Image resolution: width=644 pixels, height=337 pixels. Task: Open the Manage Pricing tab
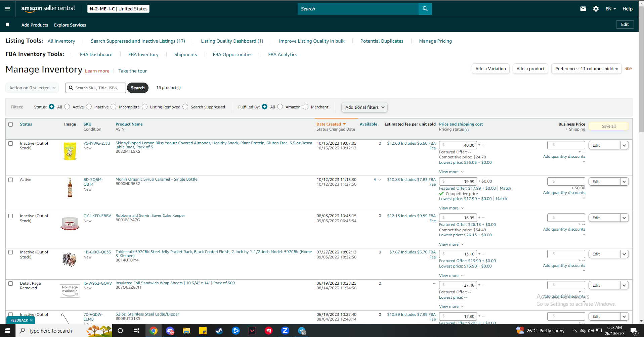[x=435, y=41]
